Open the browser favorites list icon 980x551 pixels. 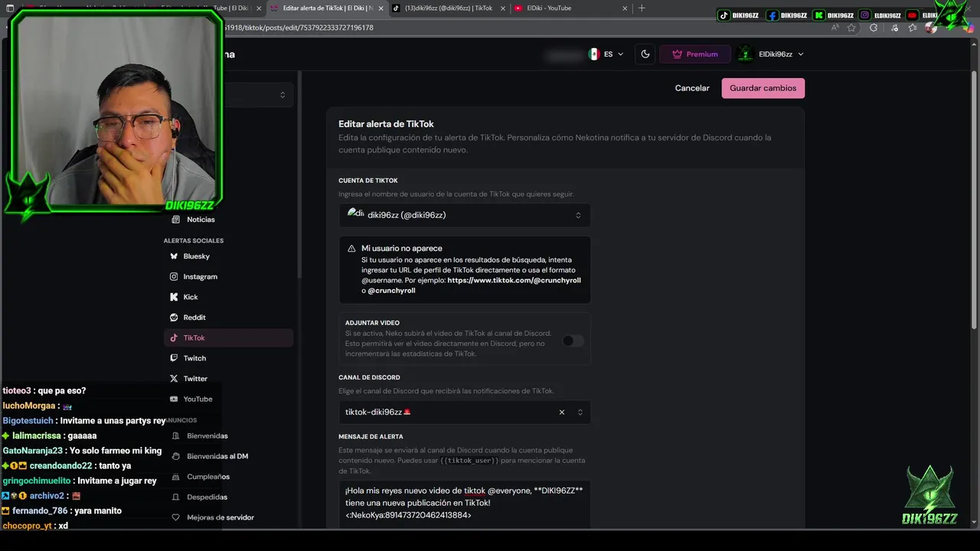point(912,28)
